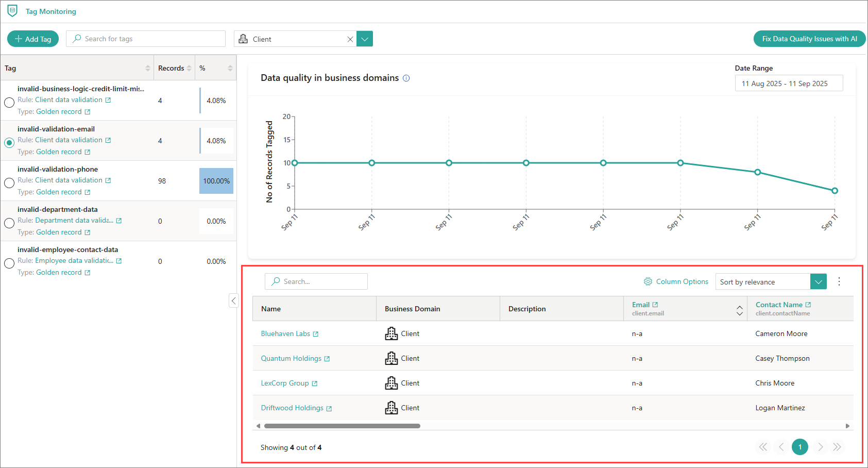Click the Tag Monitoring shield icon

point(12,11)
